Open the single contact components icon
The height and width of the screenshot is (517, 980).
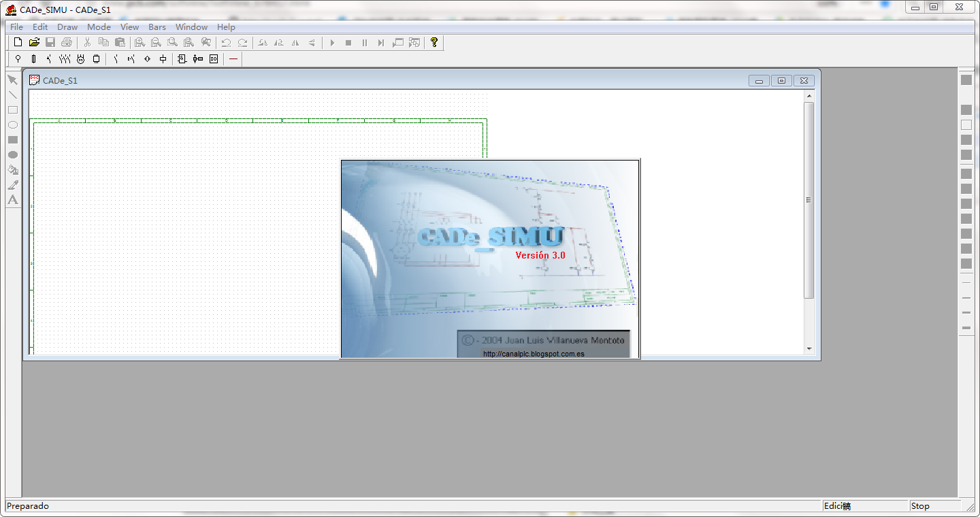pyautogui.click(x=116, y=59)
